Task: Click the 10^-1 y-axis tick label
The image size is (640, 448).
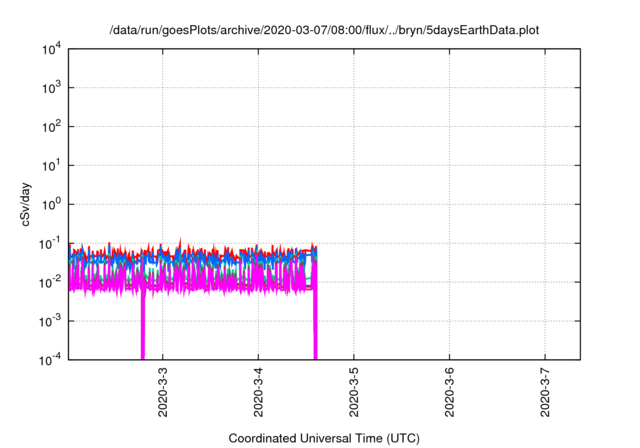Action: 50,244
